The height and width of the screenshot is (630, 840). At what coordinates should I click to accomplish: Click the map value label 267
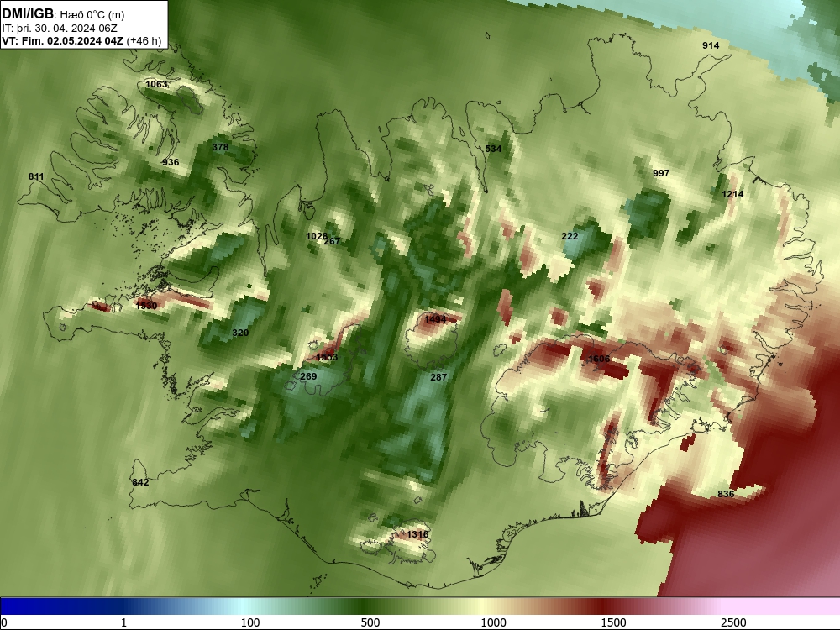332,241
